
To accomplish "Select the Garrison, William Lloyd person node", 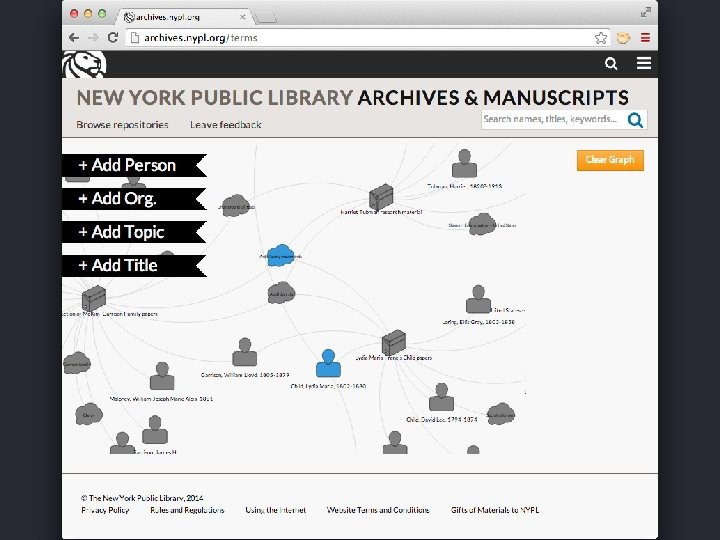I will click(x=244, y=352).
